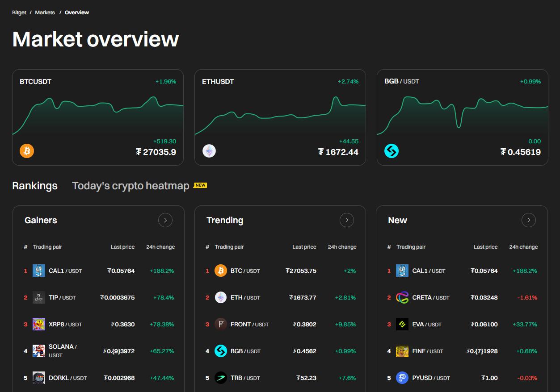Click the +2.74% change on ETHUSDT card
Viewport: 560px width, 392px height.
(x=348, y=81)
